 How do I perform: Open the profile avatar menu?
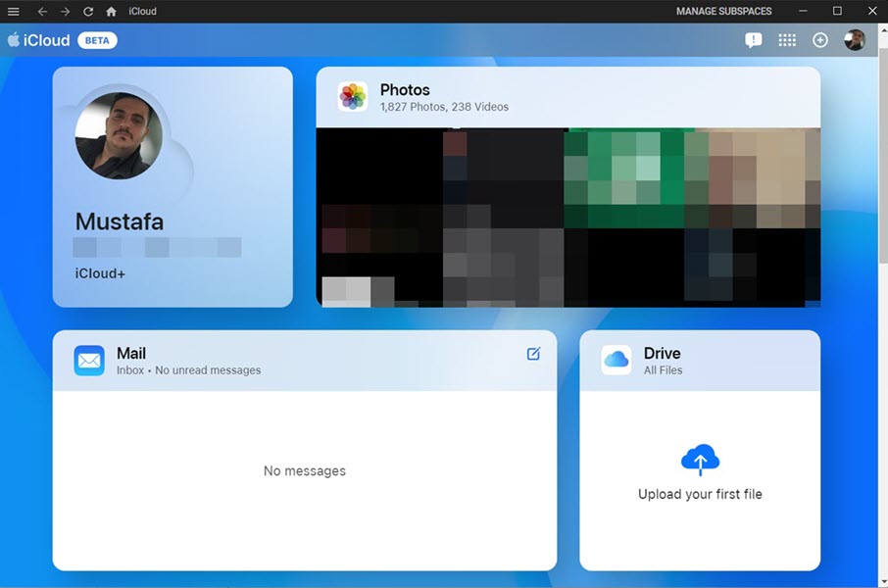pyautogui.click(x=854, y=40)
